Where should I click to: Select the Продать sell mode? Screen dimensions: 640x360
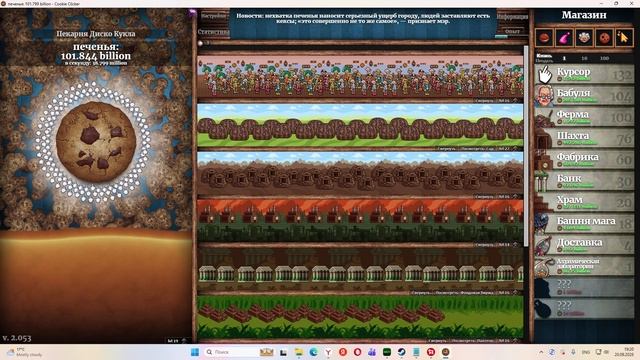[544, 60]
